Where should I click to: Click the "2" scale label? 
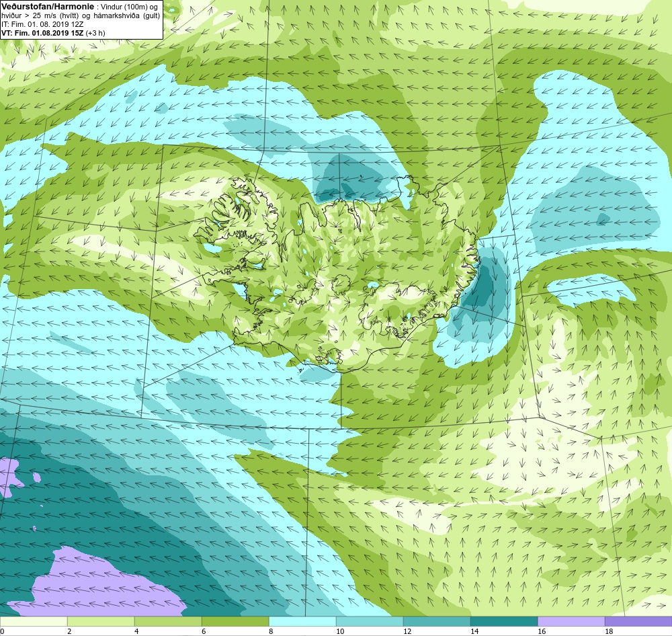click(69, 631)
